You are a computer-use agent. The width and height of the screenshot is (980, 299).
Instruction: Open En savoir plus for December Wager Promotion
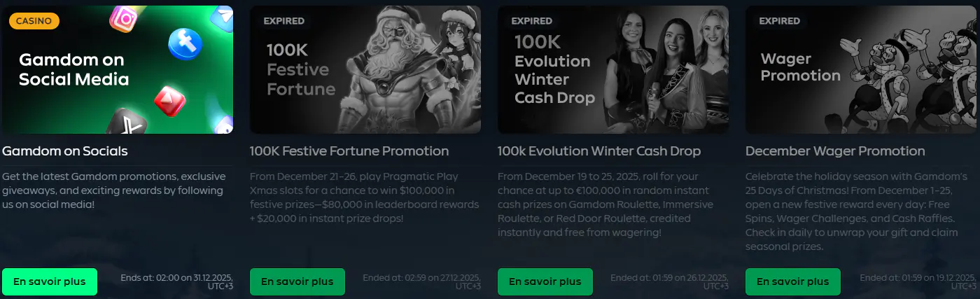(793, 281)
